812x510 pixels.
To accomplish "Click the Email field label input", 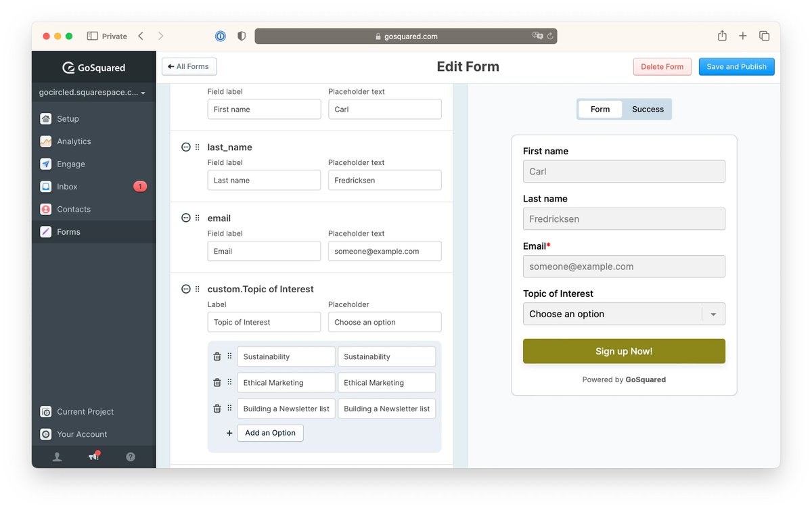I will coord(264,252).
